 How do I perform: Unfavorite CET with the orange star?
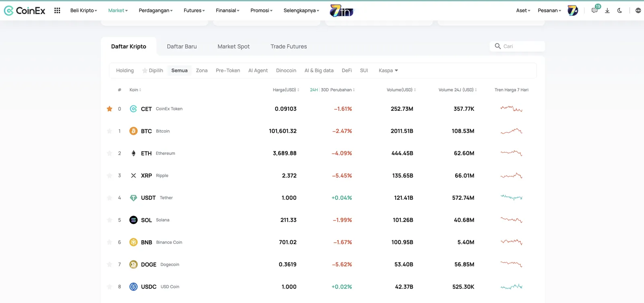click(109, 109)
